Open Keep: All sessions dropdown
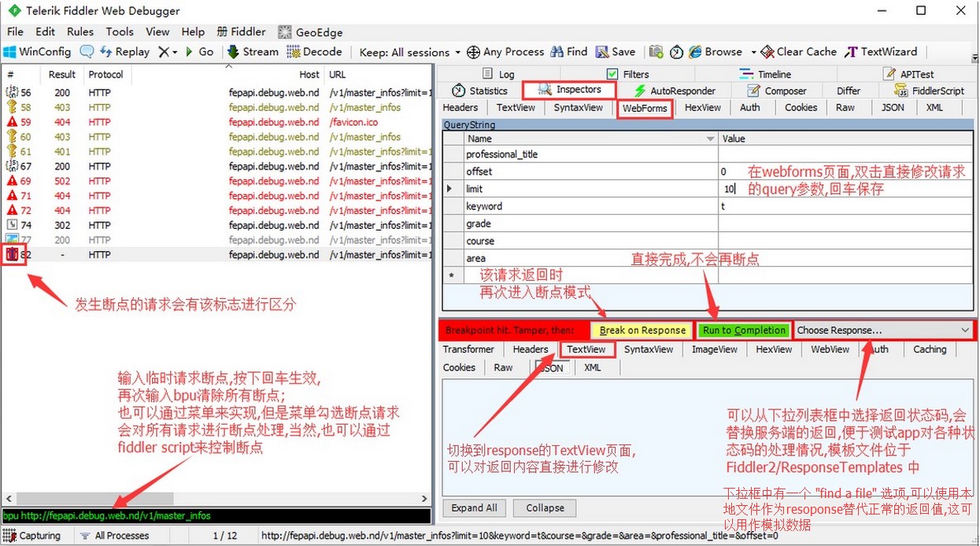This screenshot has height=546, width=980. 409,52
